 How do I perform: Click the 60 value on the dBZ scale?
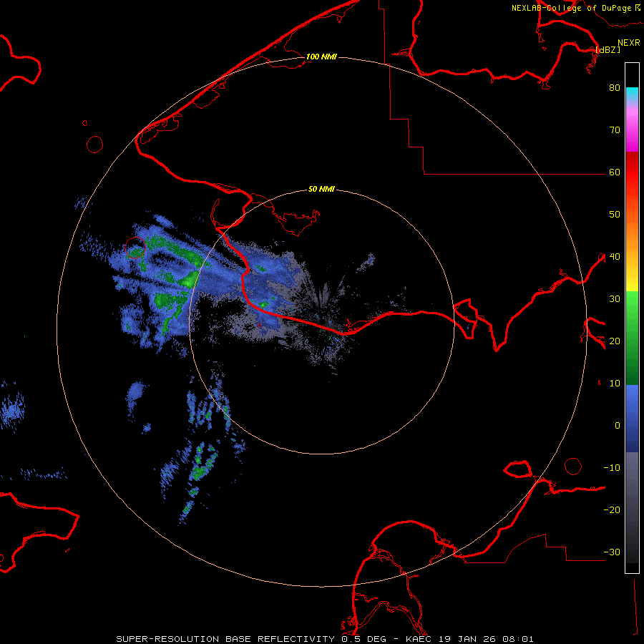click(615, 172)
